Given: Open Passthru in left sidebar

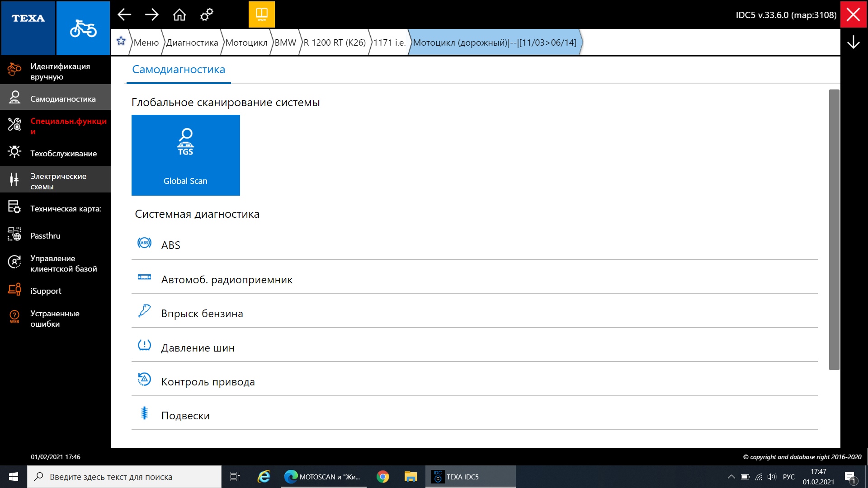Looking at the screenshot, I should point(45,236).
